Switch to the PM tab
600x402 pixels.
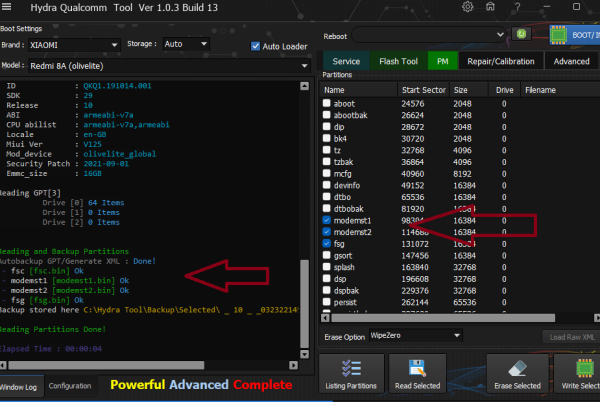(442, 61)
